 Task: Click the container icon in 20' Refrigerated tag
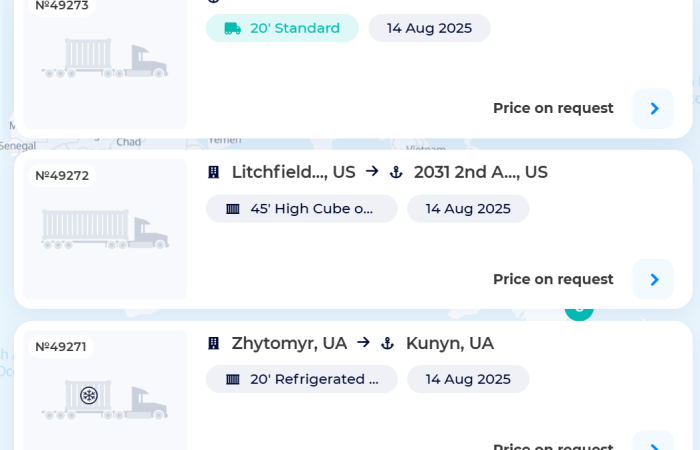[x=233, y=379]
